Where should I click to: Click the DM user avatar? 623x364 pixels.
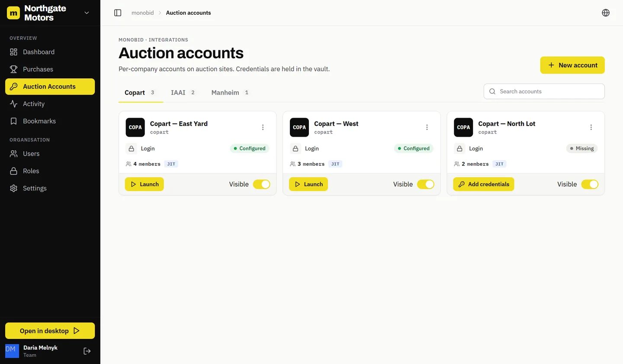[x=12, y=351]
